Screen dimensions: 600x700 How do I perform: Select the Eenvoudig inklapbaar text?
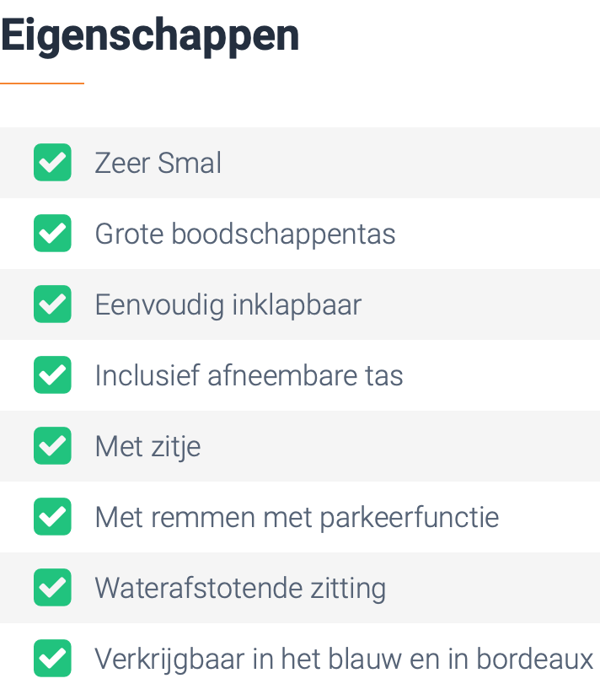click(x=228, y=305)
